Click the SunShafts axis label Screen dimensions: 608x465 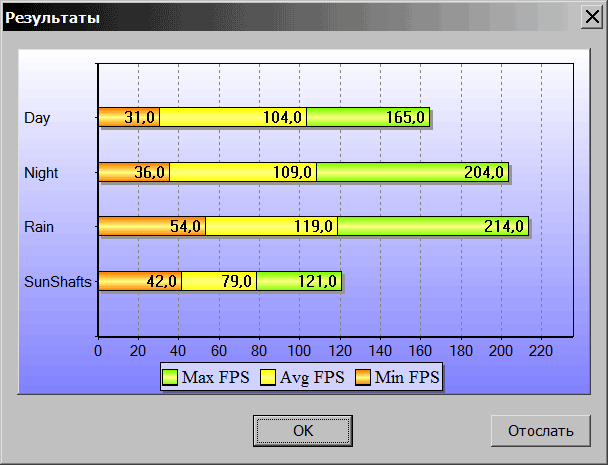pyautogui.click(x=58, y=282)
